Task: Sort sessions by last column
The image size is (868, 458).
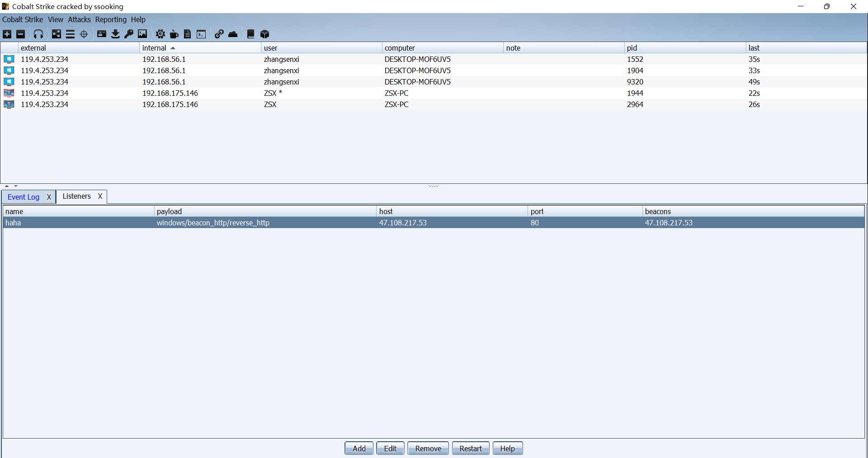Action: pyautogui.click(x=807, y=48)
